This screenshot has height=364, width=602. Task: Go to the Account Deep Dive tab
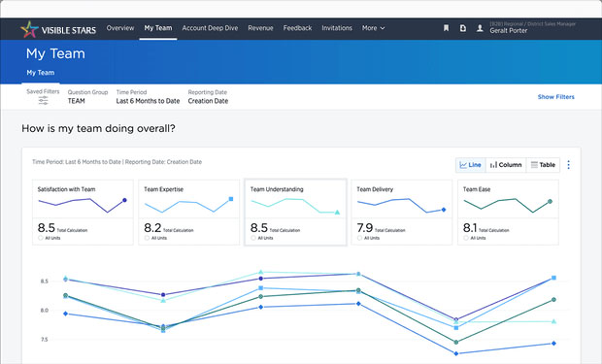tap(210, 28)
